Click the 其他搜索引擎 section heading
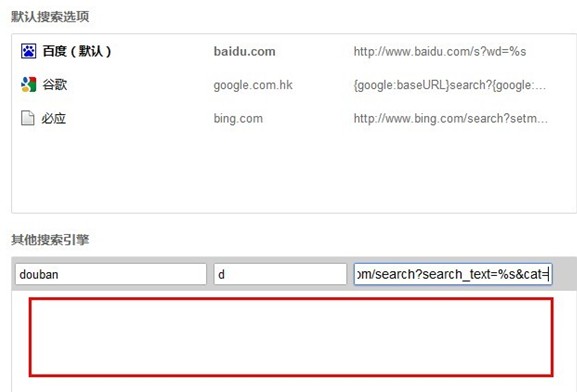The height and width of the screenshot is (392, 577). pos(50,240)
